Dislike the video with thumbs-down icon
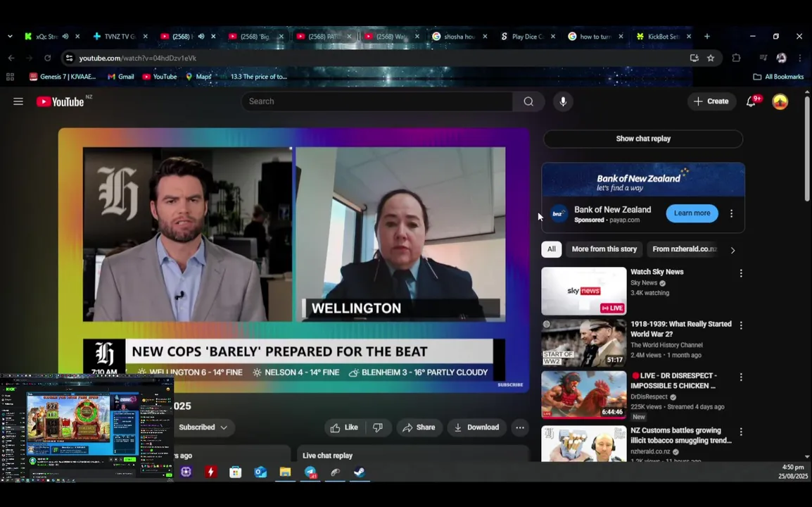Viewport: 812px width, 507px height. pyautogui.click(x=378, y=427)
